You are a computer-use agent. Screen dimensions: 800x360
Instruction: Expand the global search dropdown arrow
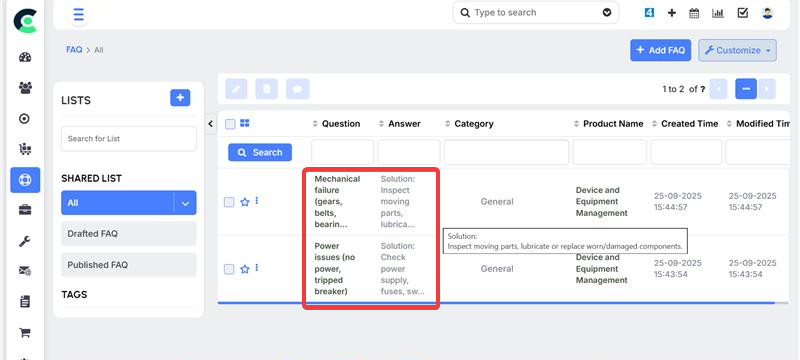pyautogui.click(x=607, y=13)
